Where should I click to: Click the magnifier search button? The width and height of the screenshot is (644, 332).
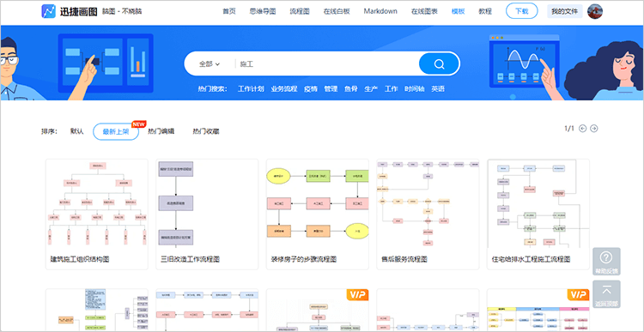(x=439, y=64)
